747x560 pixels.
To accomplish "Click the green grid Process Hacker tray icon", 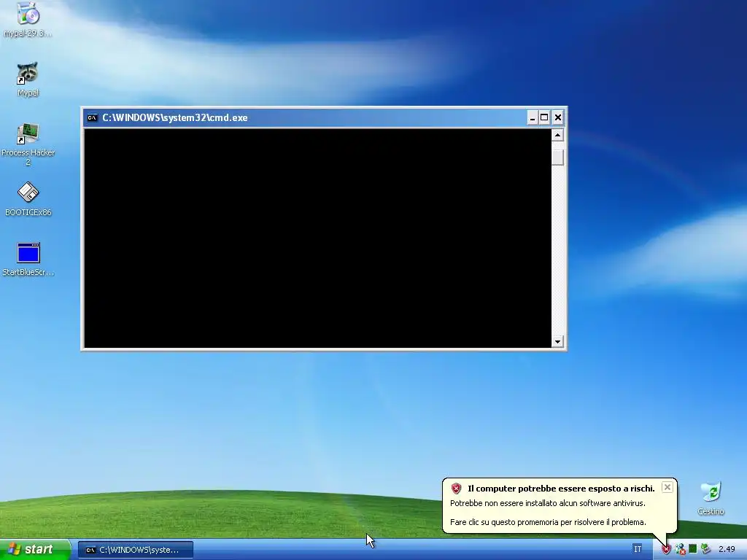I will 693,549.
